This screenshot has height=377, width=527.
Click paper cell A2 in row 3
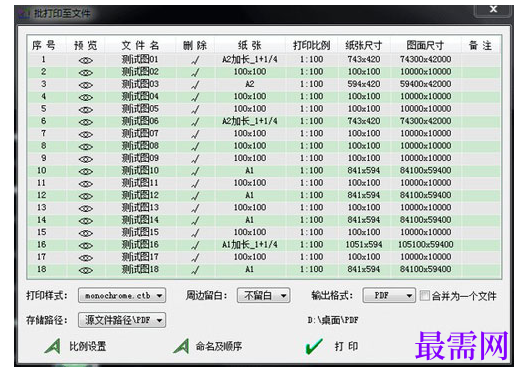[250, 84]
